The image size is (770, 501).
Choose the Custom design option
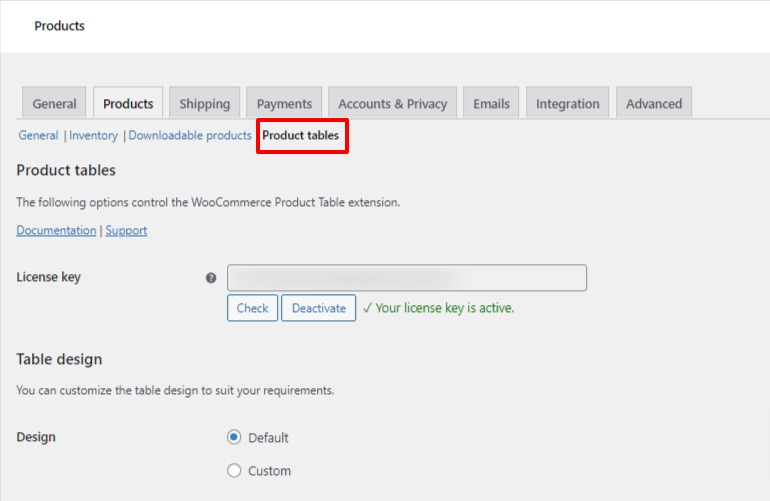[x=234, y=470]
